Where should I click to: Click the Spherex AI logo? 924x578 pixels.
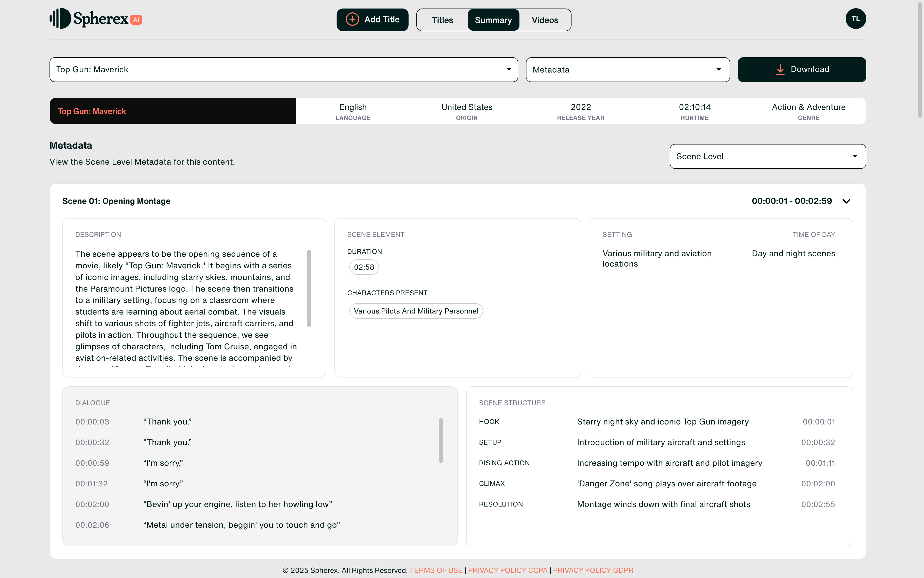(96, 19)
